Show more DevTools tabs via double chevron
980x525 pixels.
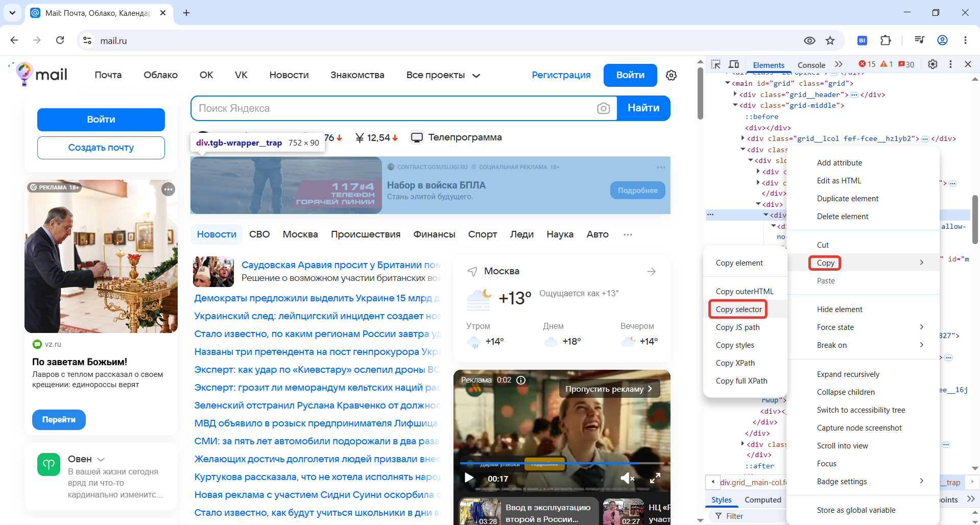(839, 64)
